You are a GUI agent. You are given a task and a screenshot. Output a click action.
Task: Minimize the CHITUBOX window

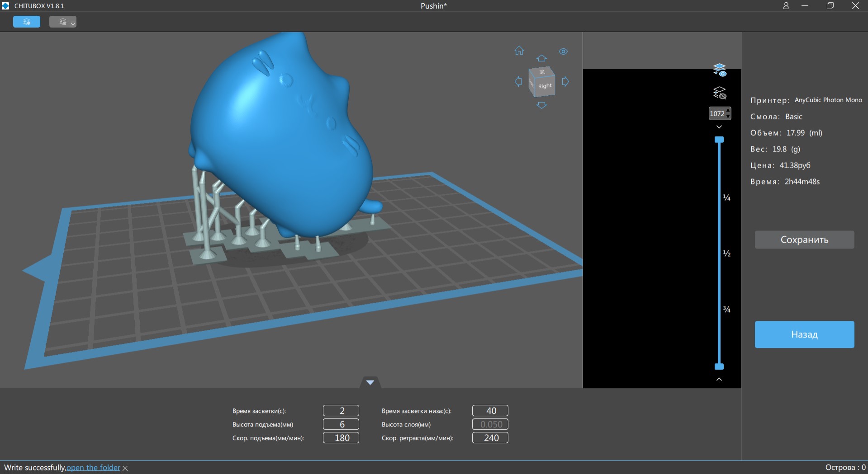(x=805, y=6)
